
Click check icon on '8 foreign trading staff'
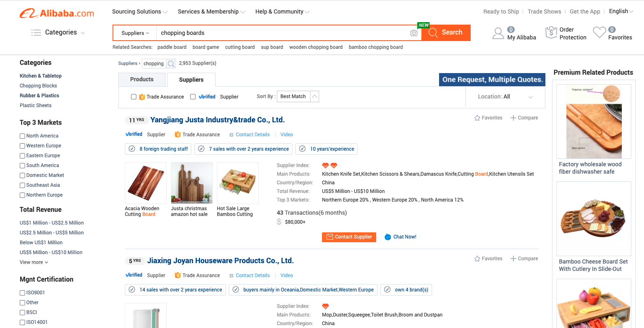coord(132,149)
